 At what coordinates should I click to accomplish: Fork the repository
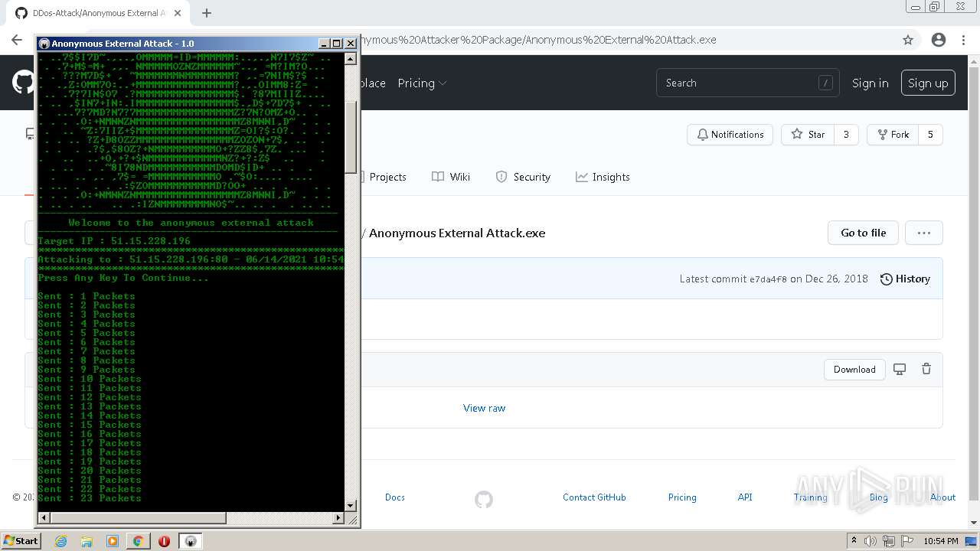(893, 135)
